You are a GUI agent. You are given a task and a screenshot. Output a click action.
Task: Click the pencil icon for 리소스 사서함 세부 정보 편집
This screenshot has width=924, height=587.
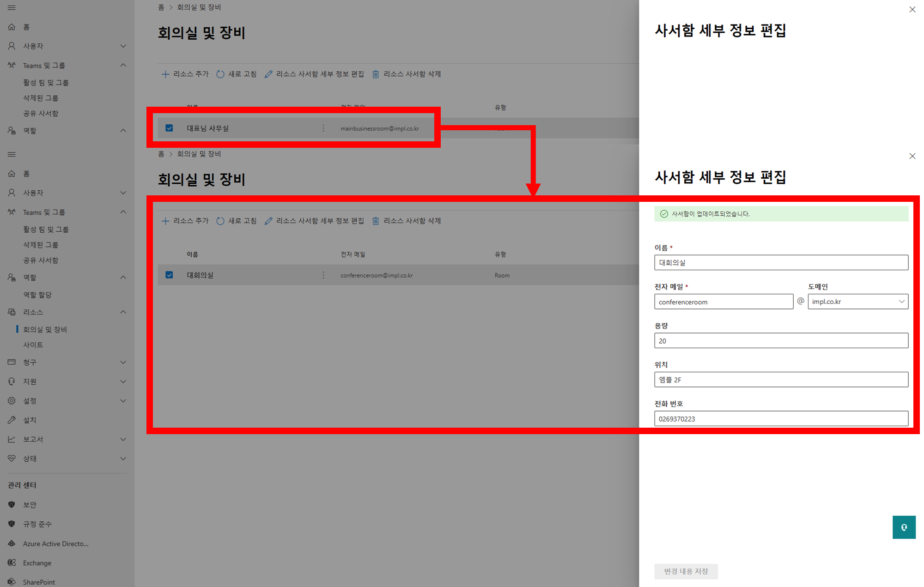[x=268, y=221]
